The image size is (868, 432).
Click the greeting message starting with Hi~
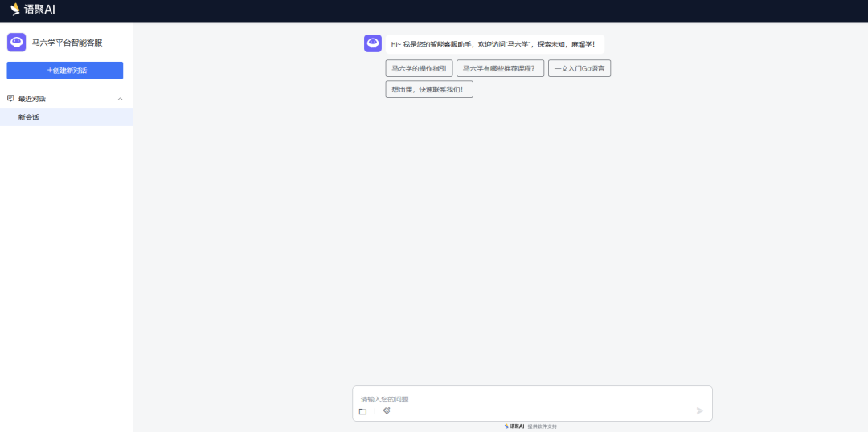click(493, 44)
